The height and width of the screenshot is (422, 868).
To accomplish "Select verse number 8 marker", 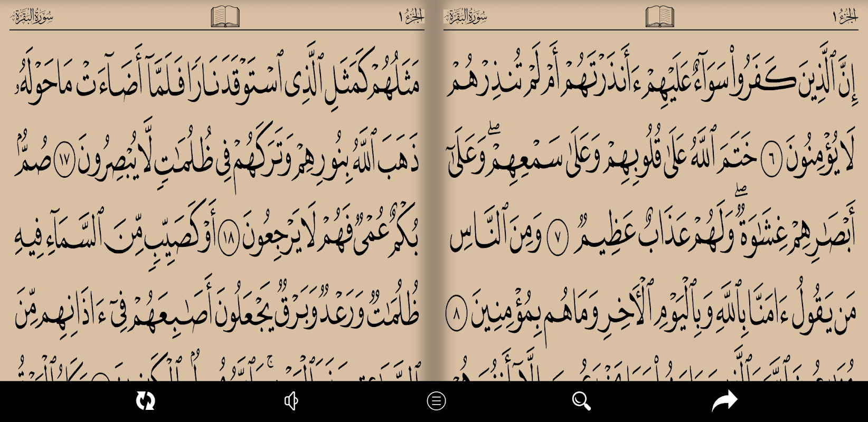I will 456,312.
